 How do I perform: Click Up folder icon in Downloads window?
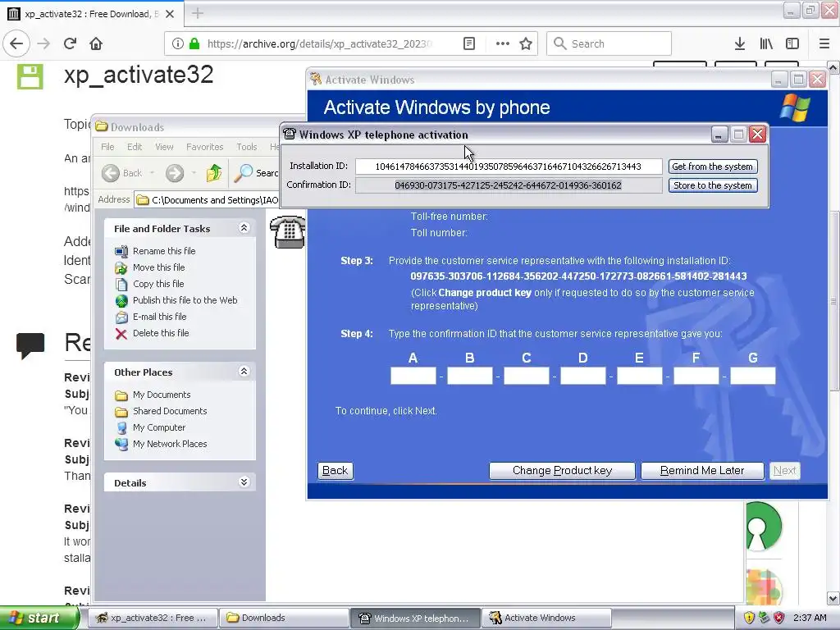[214, 172]
